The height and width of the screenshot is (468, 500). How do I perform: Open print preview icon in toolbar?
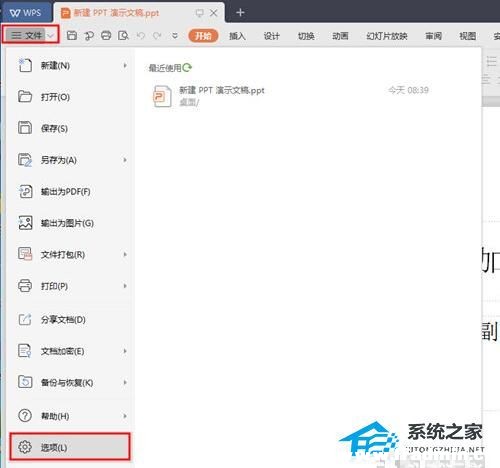[123, 35]
